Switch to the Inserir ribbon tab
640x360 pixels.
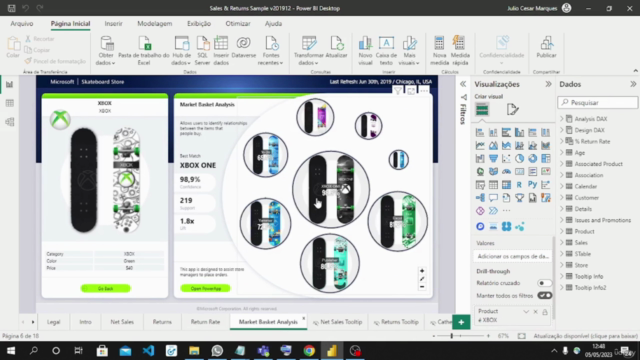tap(113, 24)
